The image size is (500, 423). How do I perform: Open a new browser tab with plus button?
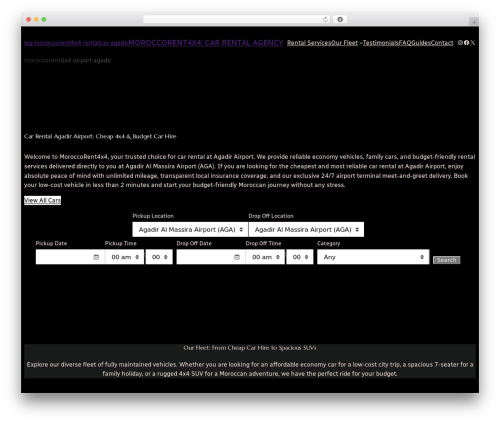pos(474,22)
